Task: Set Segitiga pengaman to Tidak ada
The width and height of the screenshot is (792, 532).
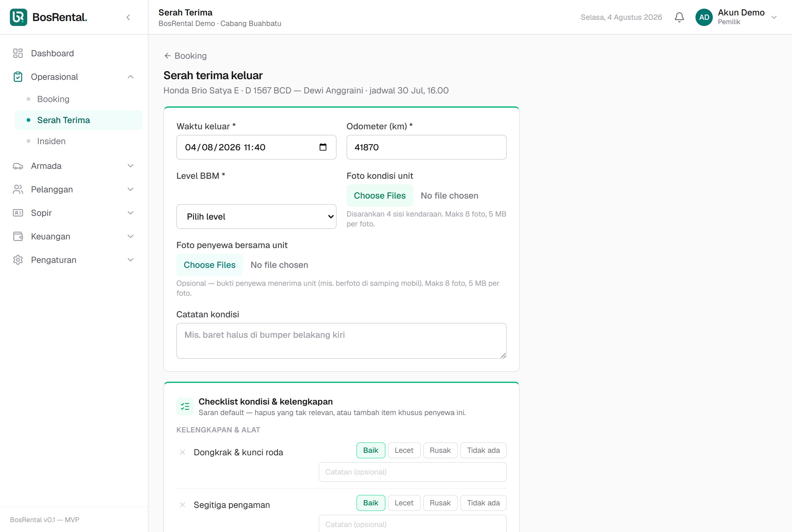Action: coord(483,503)
